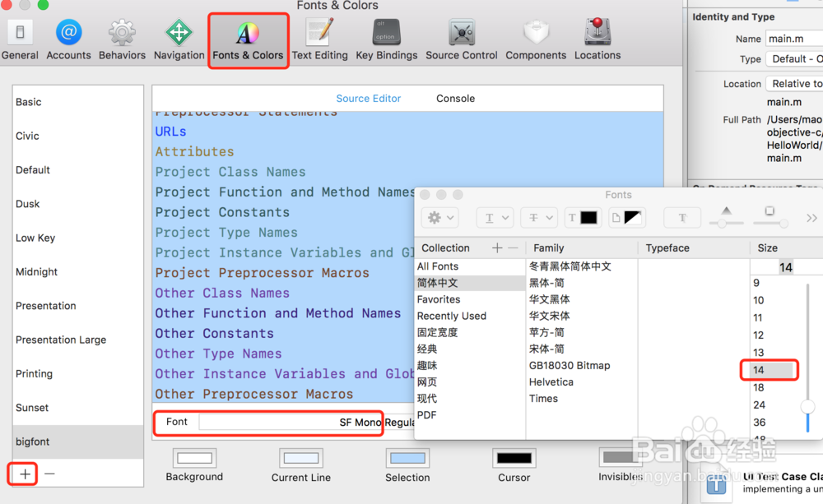Open the strikethrough dropdown in Fonts panel
Viewport: 823px width, 504px height.
coord(539,218)
